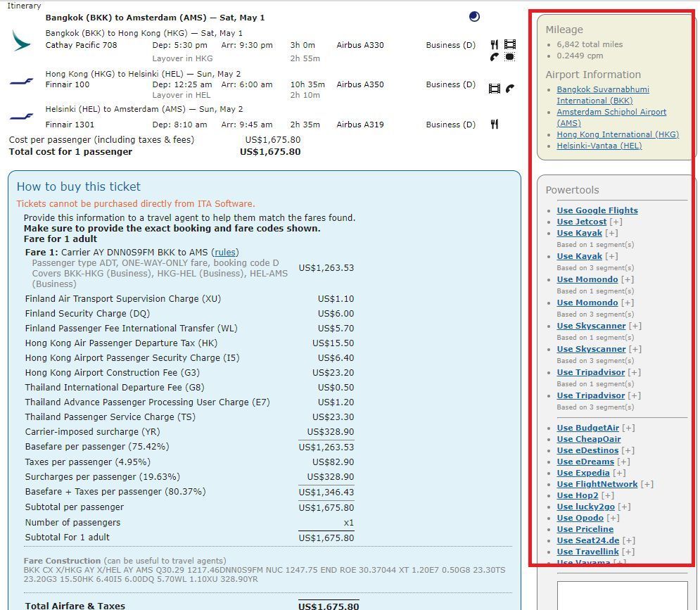Expand the [+] options beside Use Travellink
Screen dimensions: 700x610
click(x=628, y=552)
